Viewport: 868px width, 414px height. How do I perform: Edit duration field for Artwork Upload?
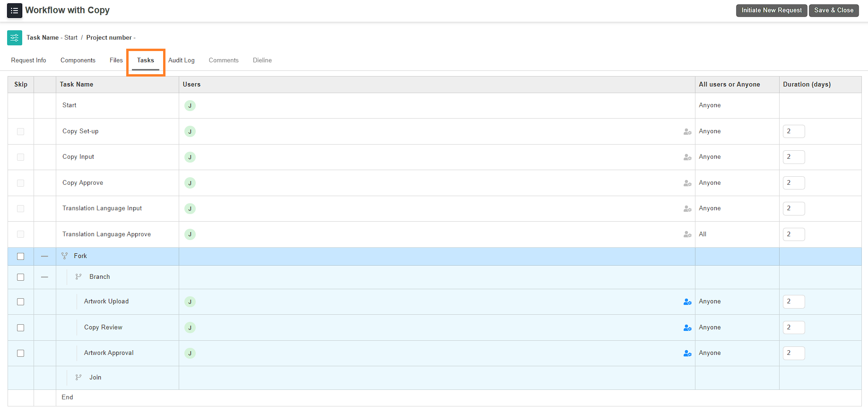(x=794, y=302)
